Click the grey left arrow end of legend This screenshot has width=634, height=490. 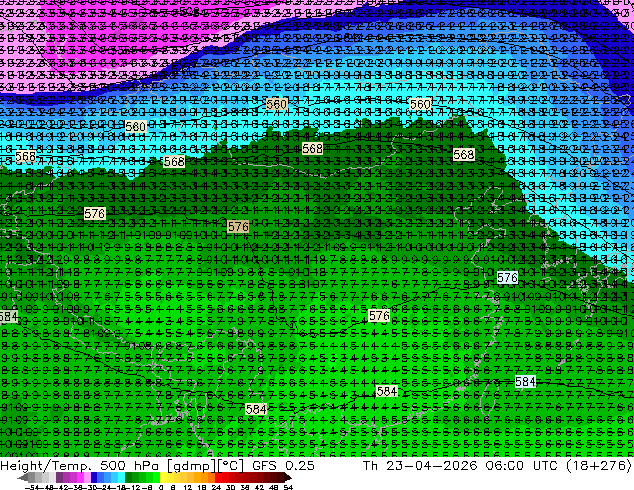point(23,477)
